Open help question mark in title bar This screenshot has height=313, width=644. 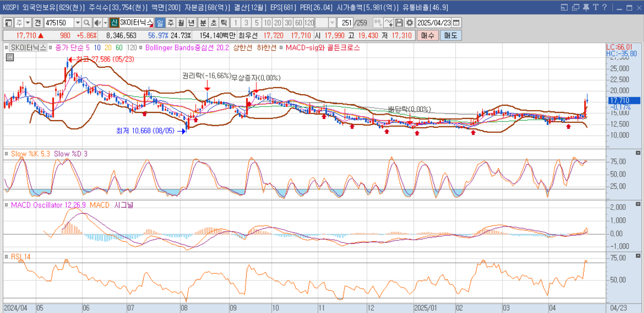tap(604, 7)
